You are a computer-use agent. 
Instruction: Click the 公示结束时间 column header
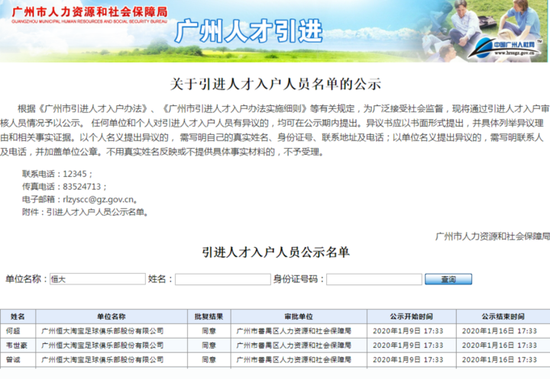503,317
